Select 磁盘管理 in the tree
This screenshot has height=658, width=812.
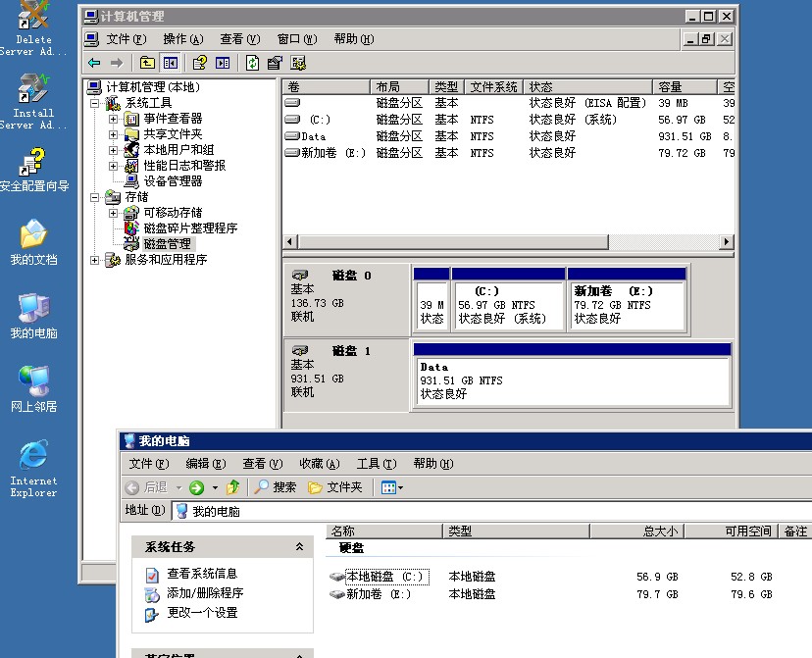coord(168,244)
